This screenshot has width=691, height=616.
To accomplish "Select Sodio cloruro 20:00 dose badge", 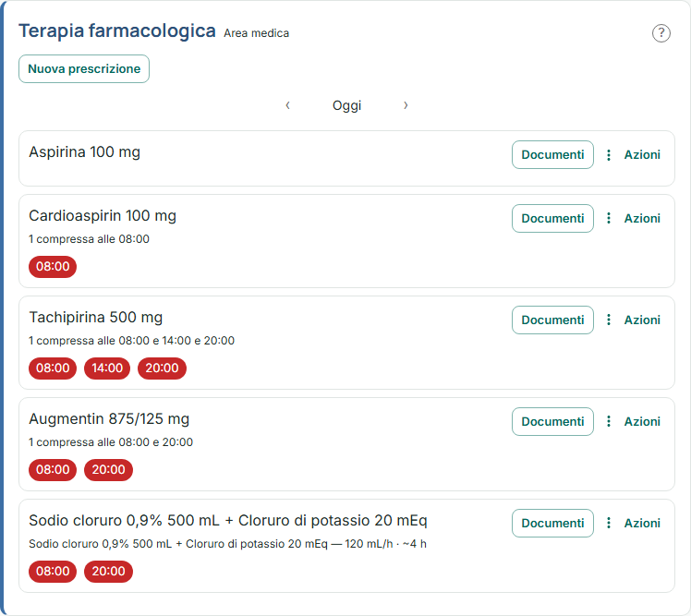I will (x=108, y=571).
